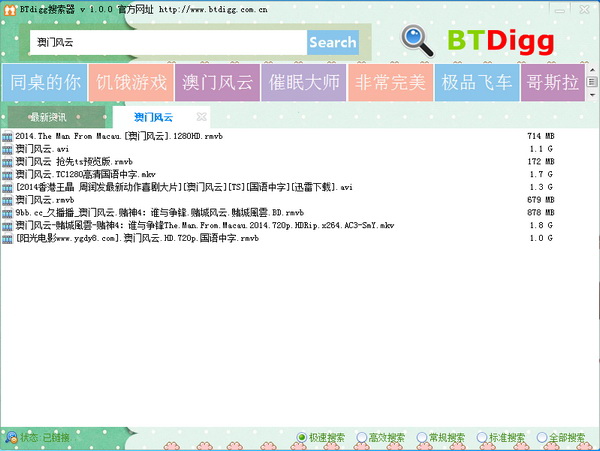This screenshot has width=600, height=451.
Task: Click the file icon of the 阳光电影 result
Action: [x=8, y=239]
